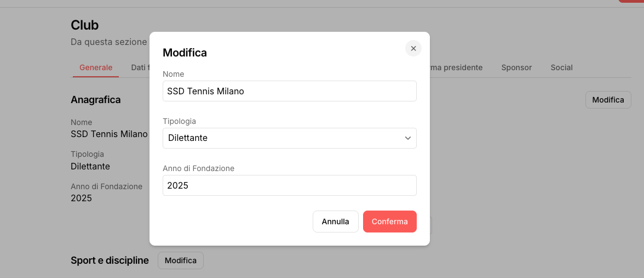Viewport: 644px width, 278px height.
Task: Select the partially hidden presidente tab
Action: click(x=456, y=67)
